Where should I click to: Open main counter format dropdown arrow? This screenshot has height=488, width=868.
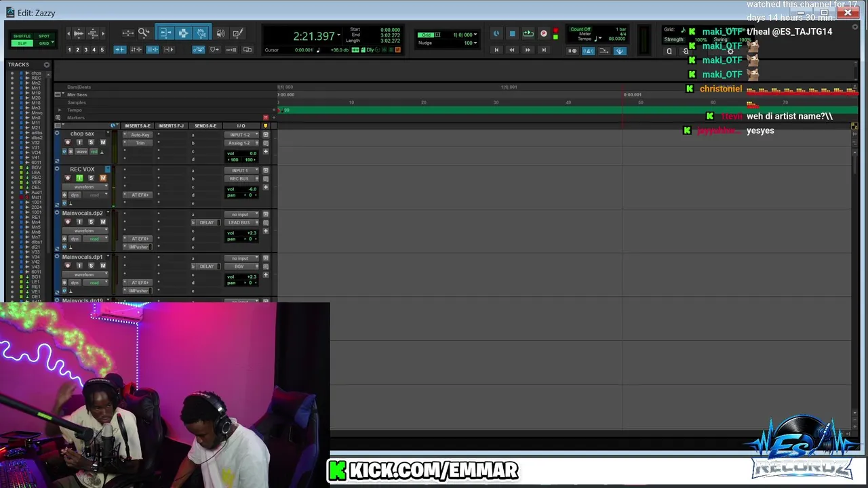pyautogui.click(x=339, y=34)
